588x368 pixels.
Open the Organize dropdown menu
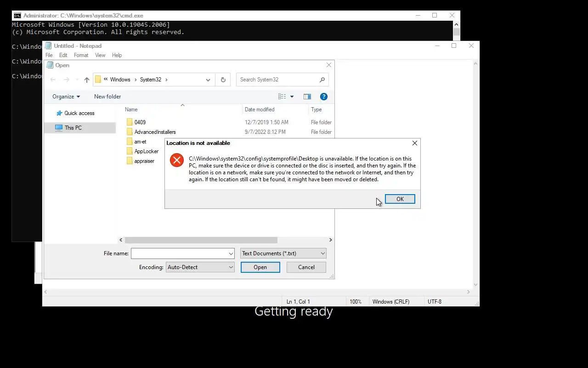[66, 97]
